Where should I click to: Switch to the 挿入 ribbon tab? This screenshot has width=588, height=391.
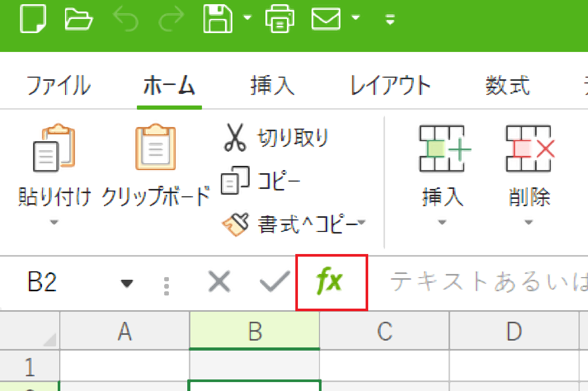272,86
